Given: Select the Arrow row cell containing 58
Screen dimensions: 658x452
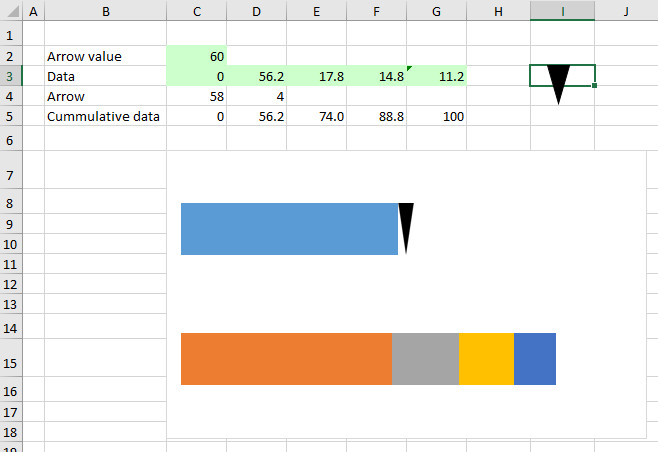Looking at the screenshot, I should (x=197, y=96).
